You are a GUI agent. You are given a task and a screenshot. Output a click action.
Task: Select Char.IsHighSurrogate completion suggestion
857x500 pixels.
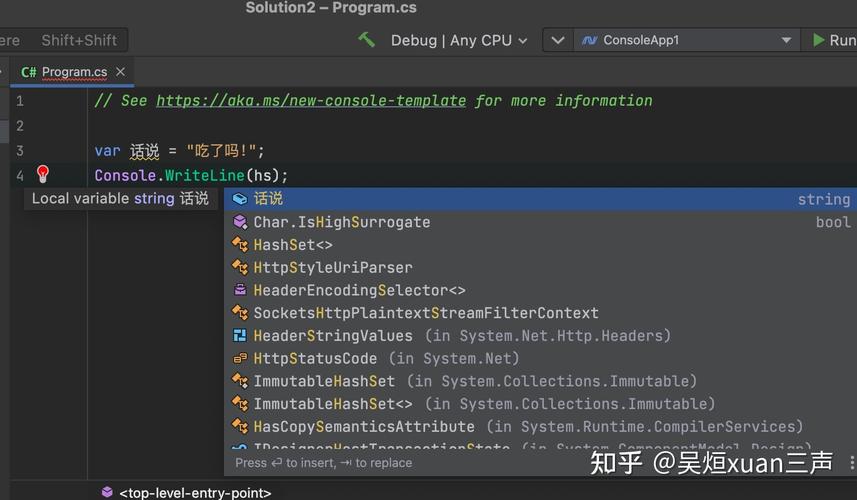tap(540, 222)
